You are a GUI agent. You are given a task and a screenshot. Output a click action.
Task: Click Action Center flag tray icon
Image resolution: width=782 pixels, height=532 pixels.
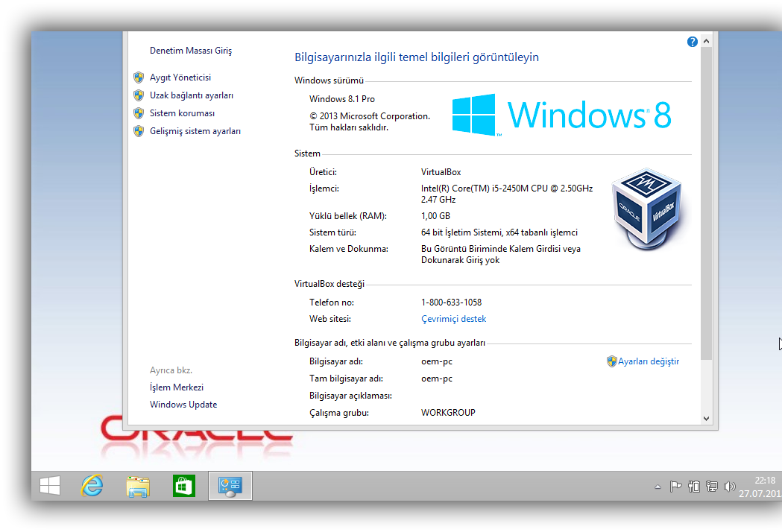point(676,486)
